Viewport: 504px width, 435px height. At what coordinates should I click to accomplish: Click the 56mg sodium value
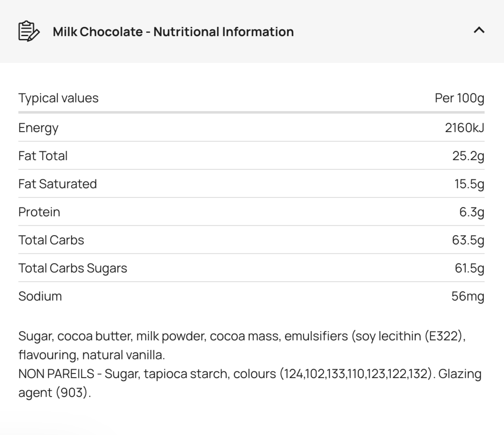(468, 296)
